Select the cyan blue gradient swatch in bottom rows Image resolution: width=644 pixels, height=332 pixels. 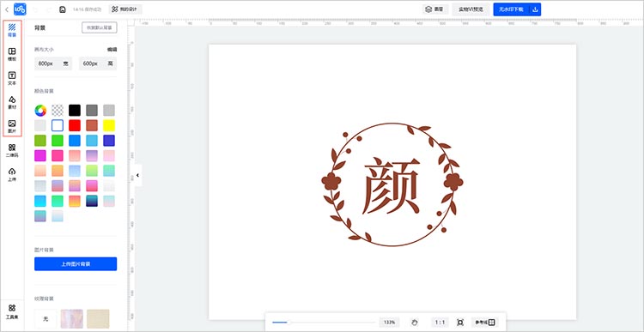40,201
